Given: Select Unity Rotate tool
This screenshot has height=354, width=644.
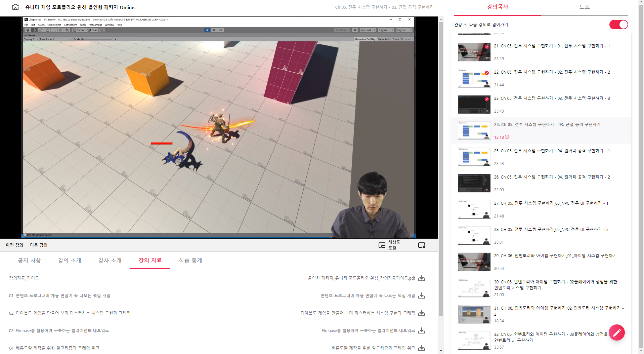Looking at the screenshot, I should (41, 30).
